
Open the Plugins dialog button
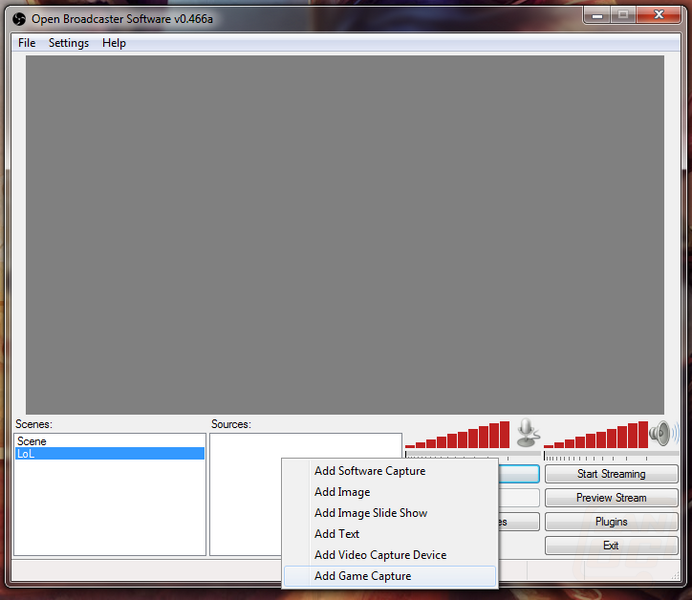(610, 522)
